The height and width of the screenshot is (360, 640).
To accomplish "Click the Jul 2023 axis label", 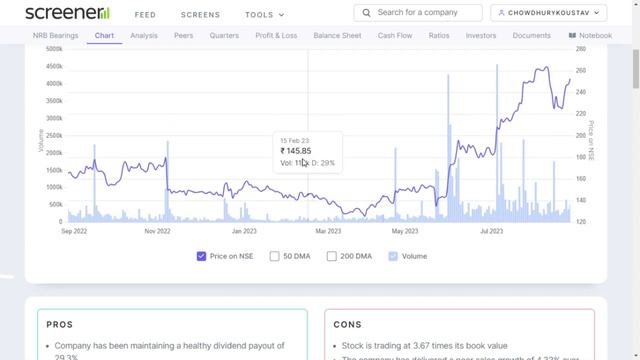I will [491, 231].
